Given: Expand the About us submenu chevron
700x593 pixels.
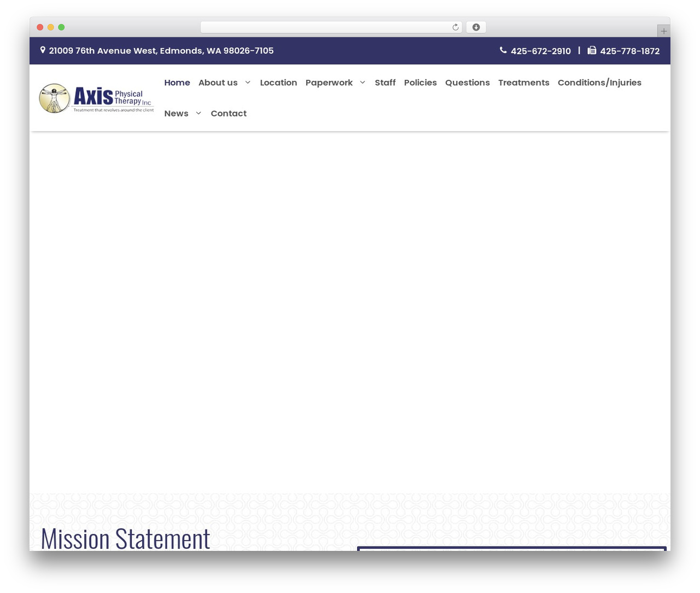Looking at the screenshot, I should (x=248, y=83).
